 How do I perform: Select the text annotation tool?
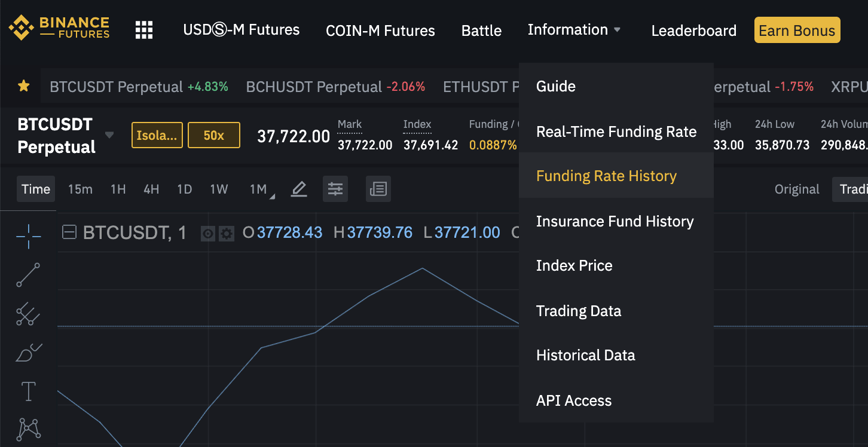coord(29,392)
